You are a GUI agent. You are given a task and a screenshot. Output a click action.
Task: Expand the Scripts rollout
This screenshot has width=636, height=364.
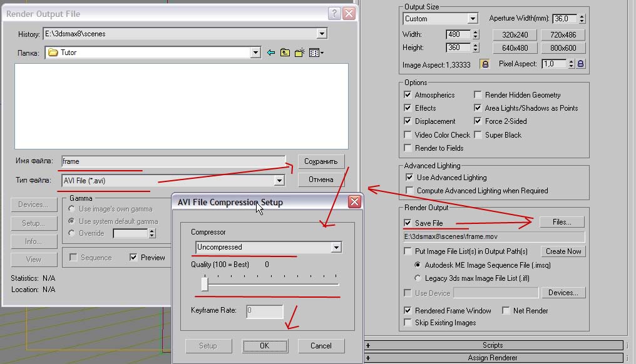(x=493, y=345)
